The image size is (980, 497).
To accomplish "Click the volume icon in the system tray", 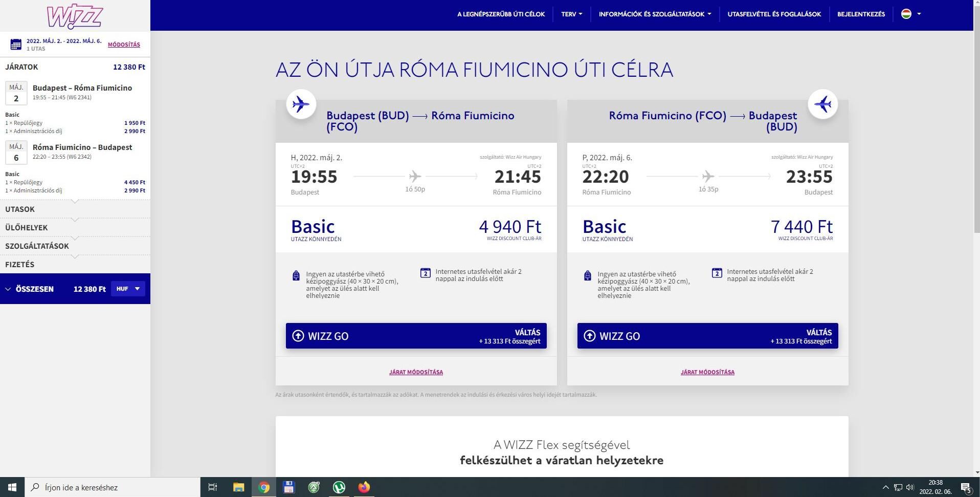I will (x=910, y=487).
